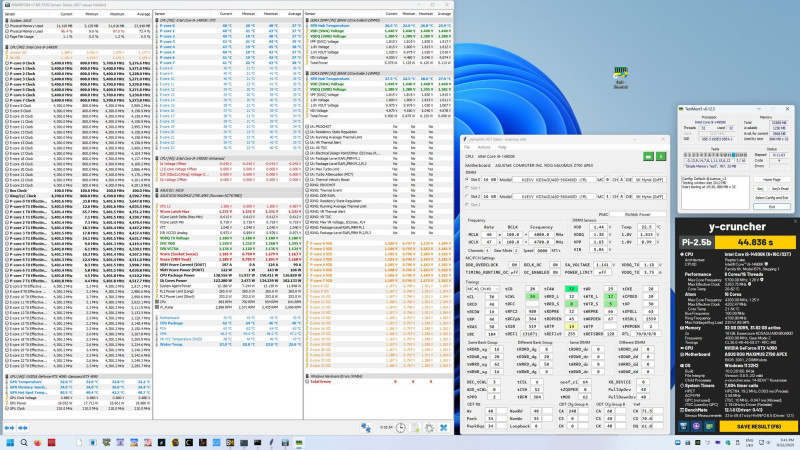Screen dimensions: 800x450
Task: Open File menu in pyhwinfo
Action: [x=466, y=147]
